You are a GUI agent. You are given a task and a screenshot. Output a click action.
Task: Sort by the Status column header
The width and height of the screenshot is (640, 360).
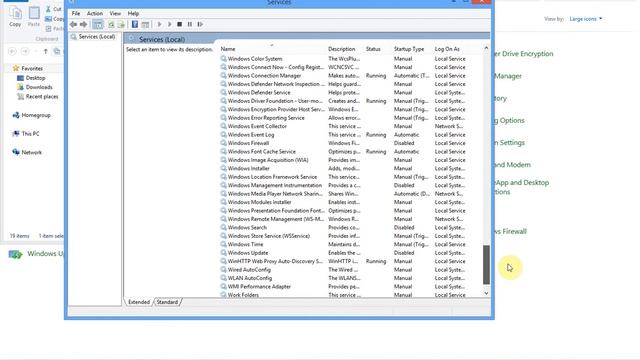[373, 49]
